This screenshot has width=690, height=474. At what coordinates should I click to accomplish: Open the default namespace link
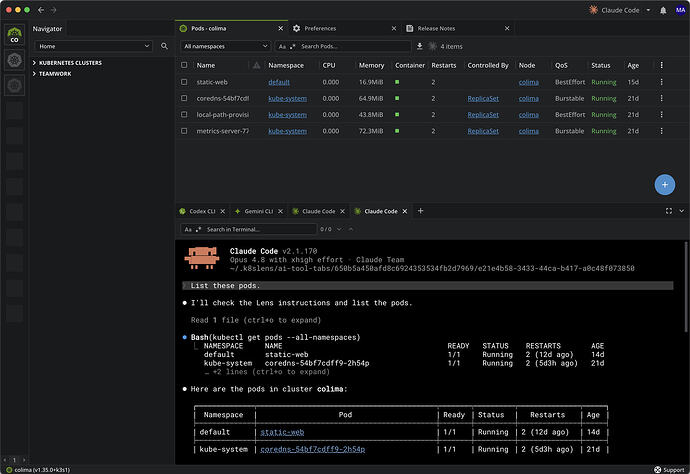coord(279,82)
